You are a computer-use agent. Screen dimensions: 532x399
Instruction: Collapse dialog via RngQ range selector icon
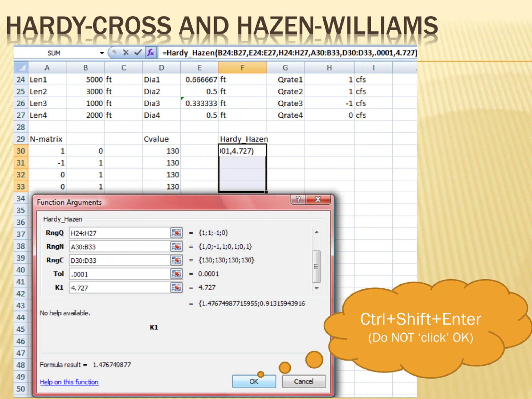point(176,233)
